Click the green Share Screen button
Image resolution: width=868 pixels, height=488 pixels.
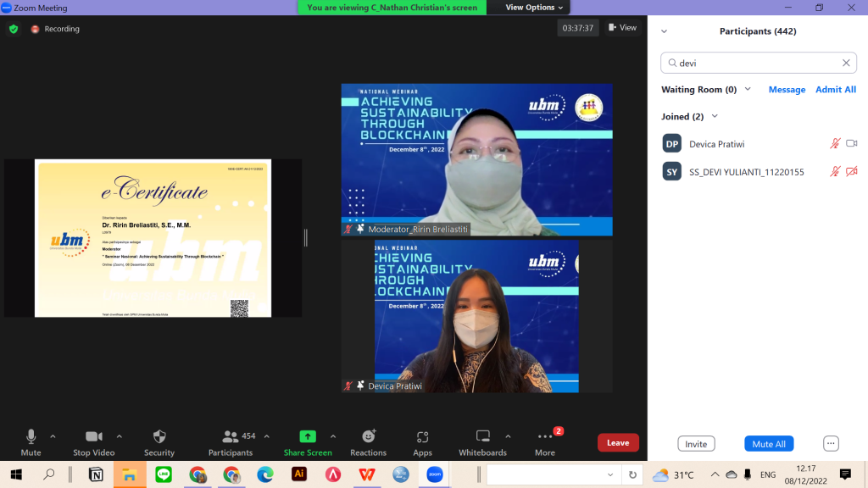click(x=308, y=442)
